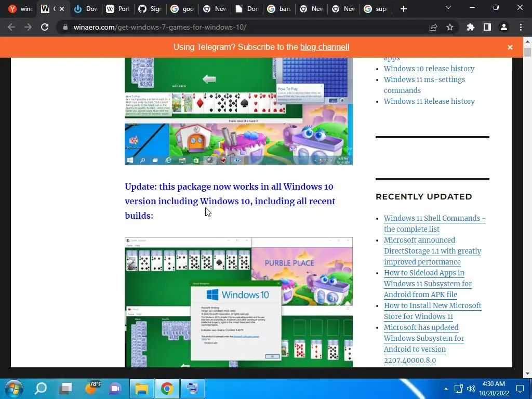Click the 'Update: this package' heading text
This screenshot has width=532, height=399.
coord(230,201)
